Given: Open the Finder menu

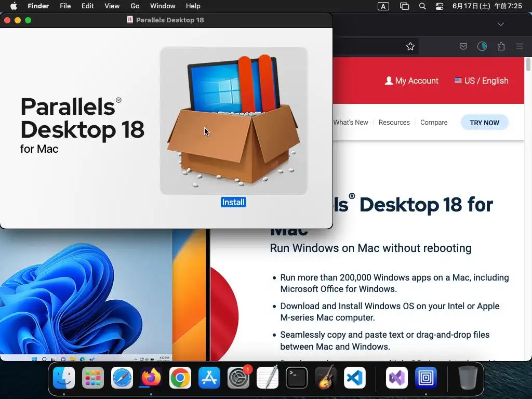Looking at the screenshot, I should point(38,6).
